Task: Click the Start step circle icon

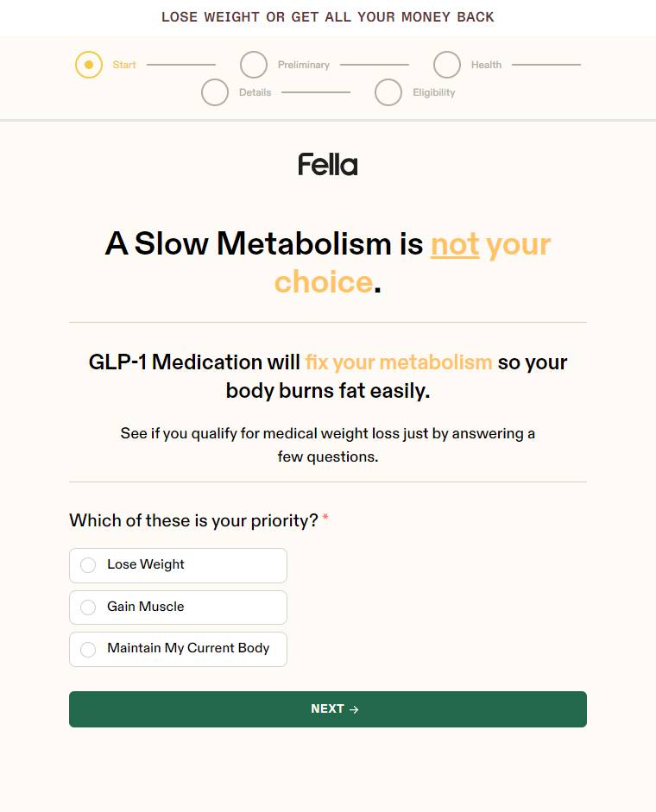Action: pos(89,65)
